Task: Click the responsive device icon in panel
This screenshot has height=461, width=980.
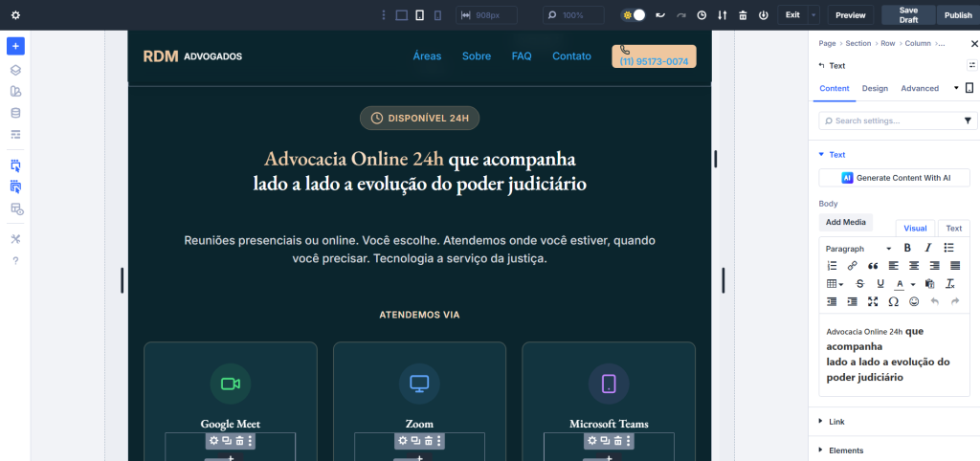Action: [x=969, y=88]
